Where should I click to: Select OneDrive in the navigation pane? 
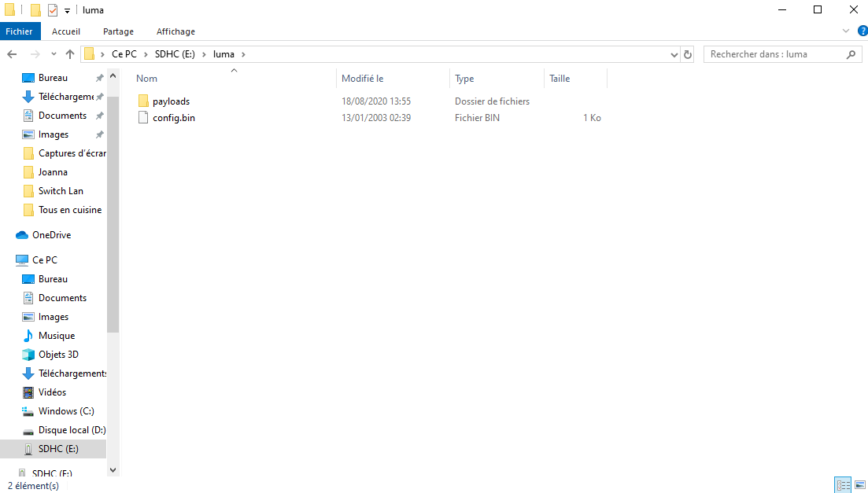click(51, 235)
